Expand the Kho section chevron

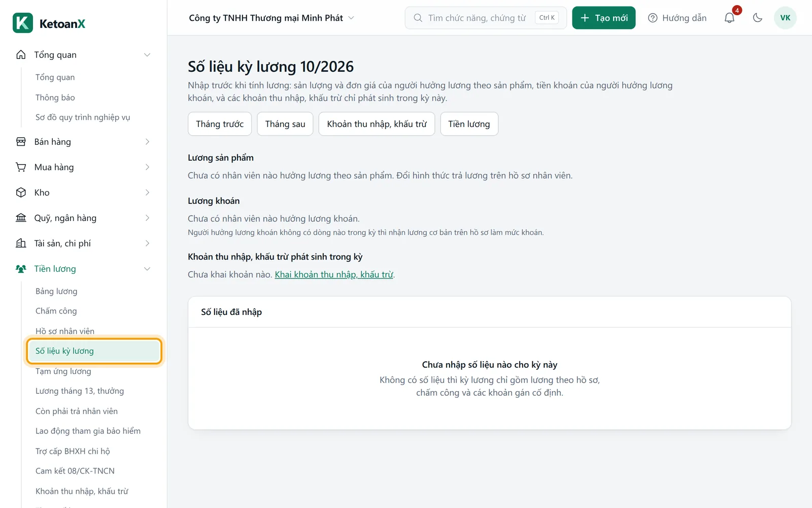tap(147, 193)
